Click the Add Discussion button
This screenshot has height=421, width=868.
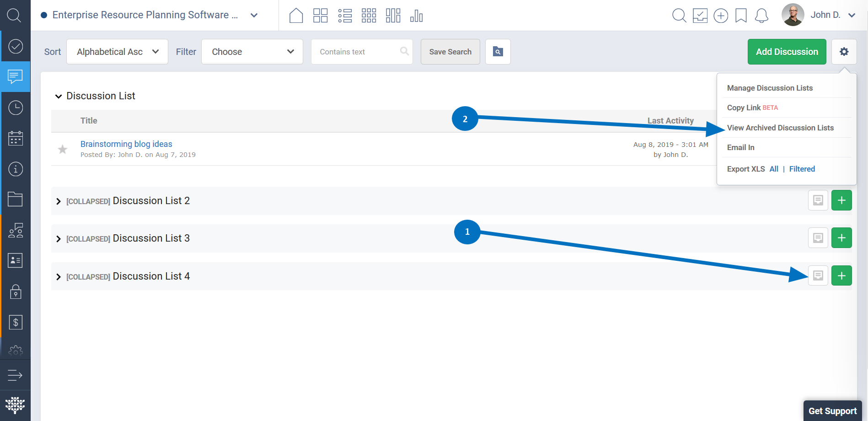coord(787,52)
